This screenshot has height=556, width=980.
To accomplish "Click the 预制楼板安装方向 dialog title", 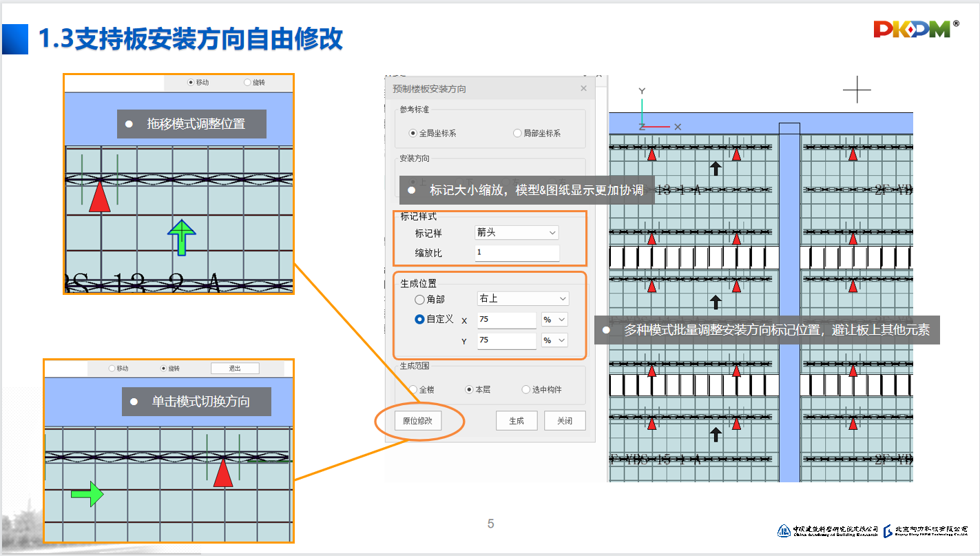I will (429, 89).
